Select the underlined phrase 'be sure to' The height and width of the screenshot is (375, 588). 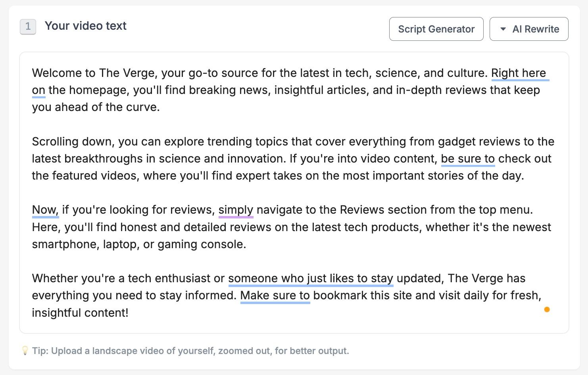467,159
